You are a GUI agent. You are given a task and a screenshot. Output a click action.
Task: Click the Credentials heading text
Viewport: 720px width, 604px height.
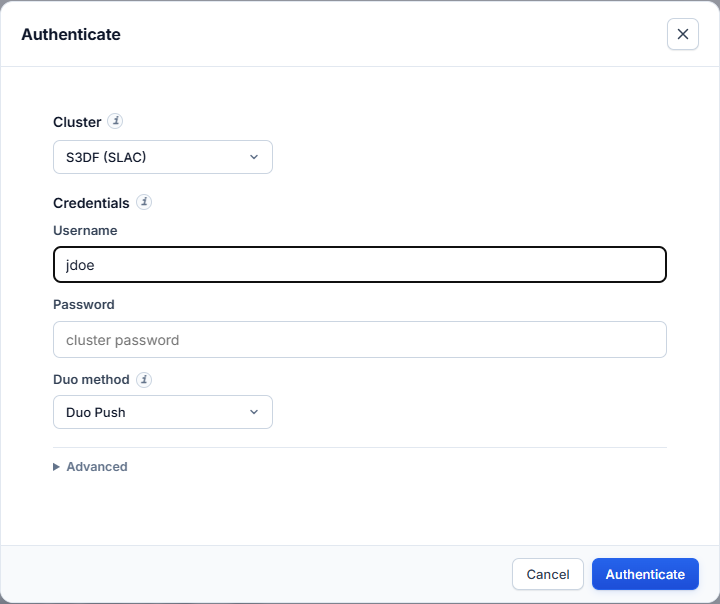coord(91,203)
